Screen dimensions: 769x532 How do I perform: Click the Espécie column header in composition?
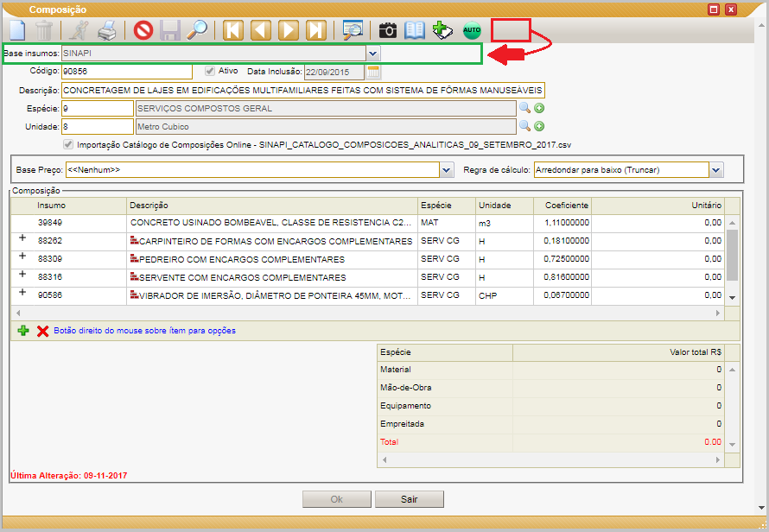(447, 206)
